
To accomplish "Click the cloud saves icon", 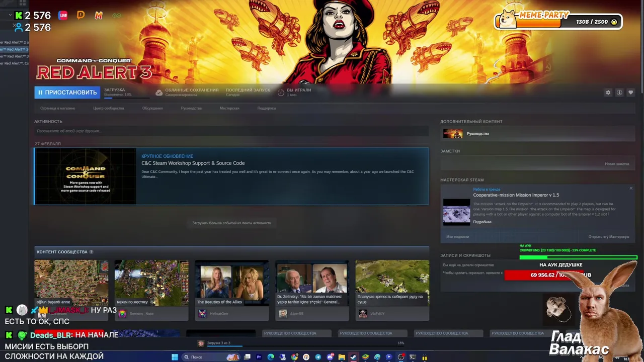I will pyautogui.click(x=159, y=93).
